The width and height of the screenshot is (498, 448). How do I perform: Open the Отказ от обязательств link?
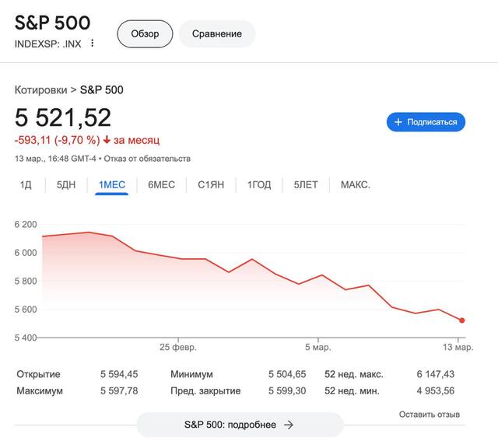148,159
